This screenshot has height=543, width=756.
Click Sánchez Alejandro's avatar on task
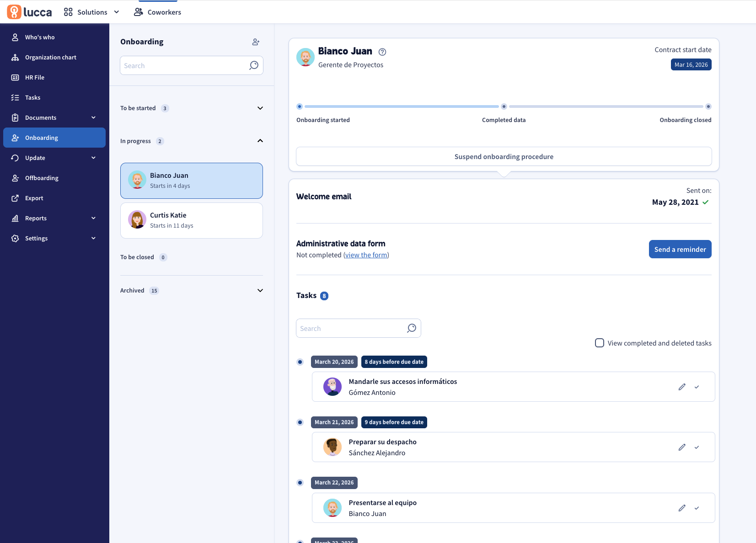pos(332,447)
